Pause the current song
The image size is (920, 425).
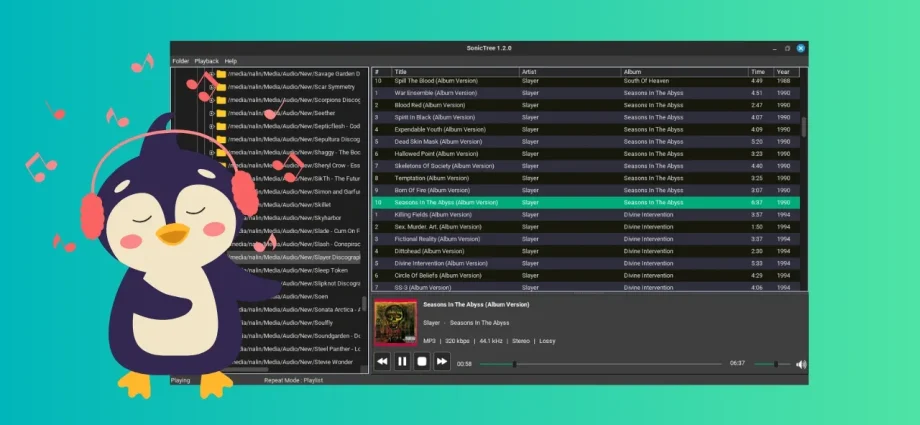click(x=402, y=362)
